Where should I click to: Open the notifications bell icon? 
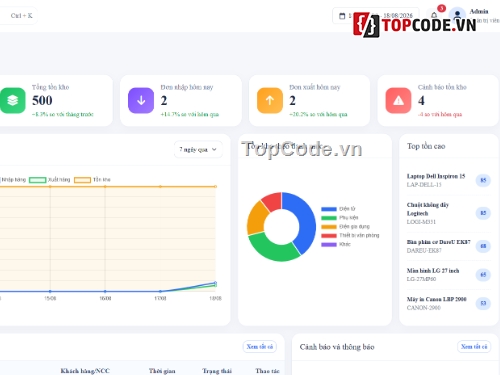(x=434, y=15)
